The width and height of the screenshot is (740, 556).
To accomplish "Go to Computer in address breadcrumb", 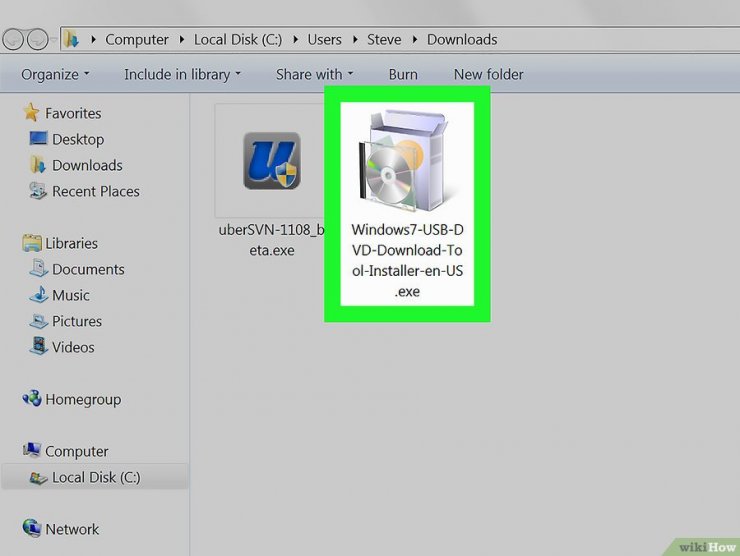I will click(136, 40).
